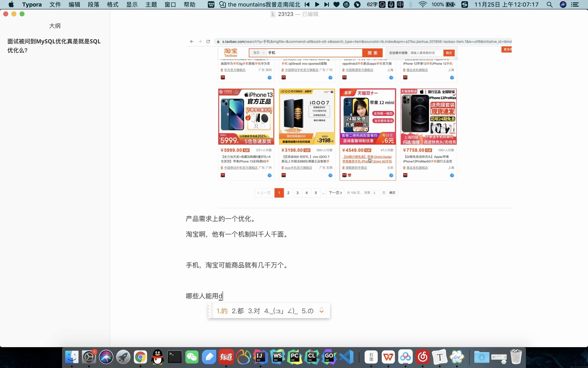Skip to previous track in the menu bar
This screenshot has height=368, width=588.
307,4
